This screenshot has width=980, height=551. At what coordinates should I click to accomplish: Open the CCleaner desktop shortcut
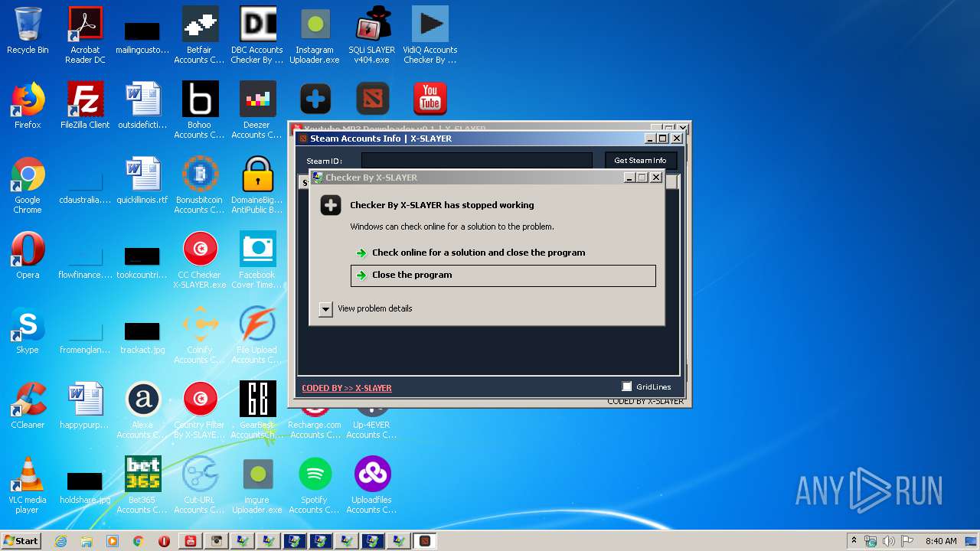click(28, 406)
